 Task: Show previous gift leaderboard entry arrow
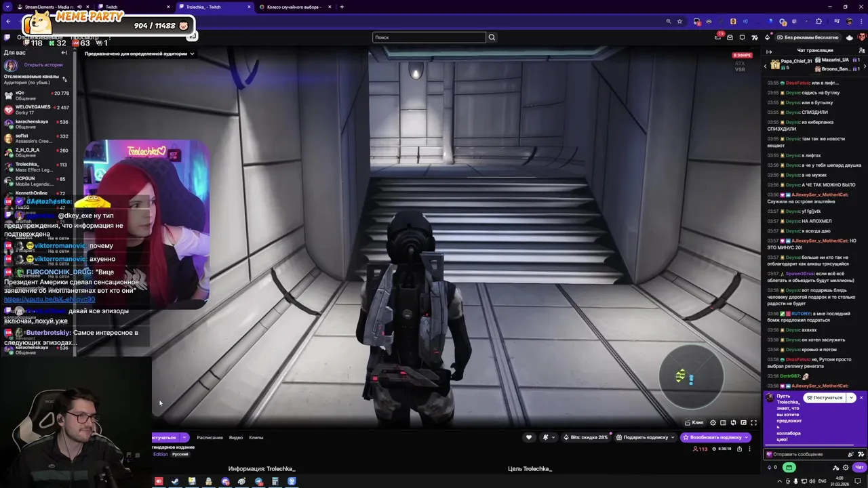point(766,66)
